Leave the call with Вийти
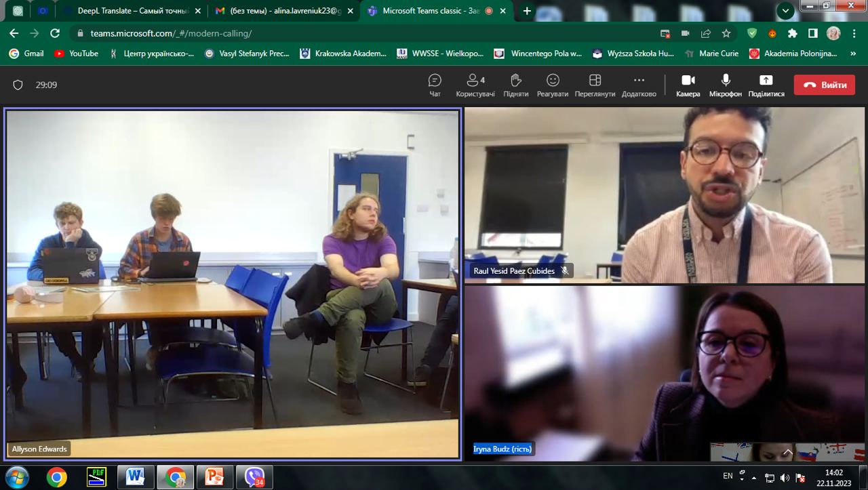The width and height of the screenshot is (868, 490). [825, 85]
